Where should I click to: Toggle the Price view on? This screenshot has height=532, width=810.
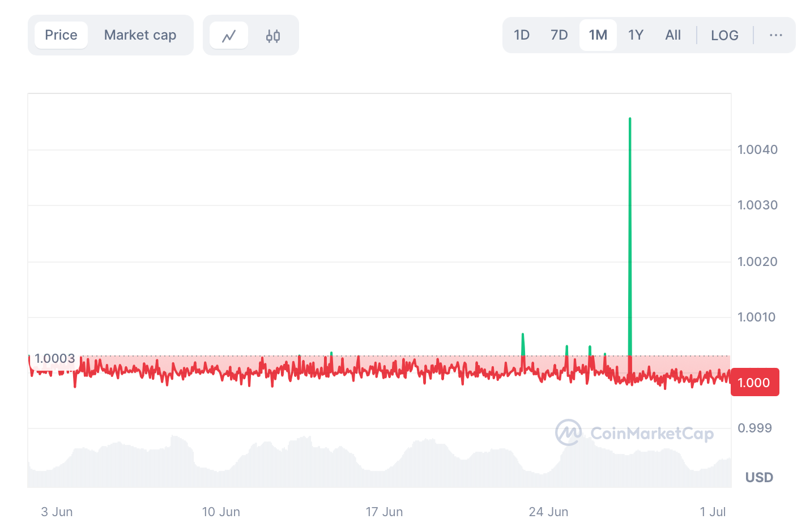tap(61, 35)
